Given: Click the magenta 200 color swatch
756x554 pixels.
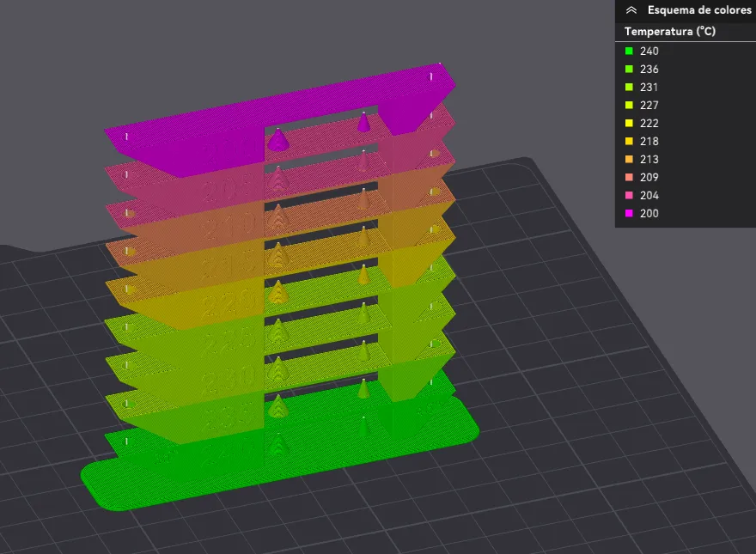Looking at the screenshot, I should [x=628, y=213].
